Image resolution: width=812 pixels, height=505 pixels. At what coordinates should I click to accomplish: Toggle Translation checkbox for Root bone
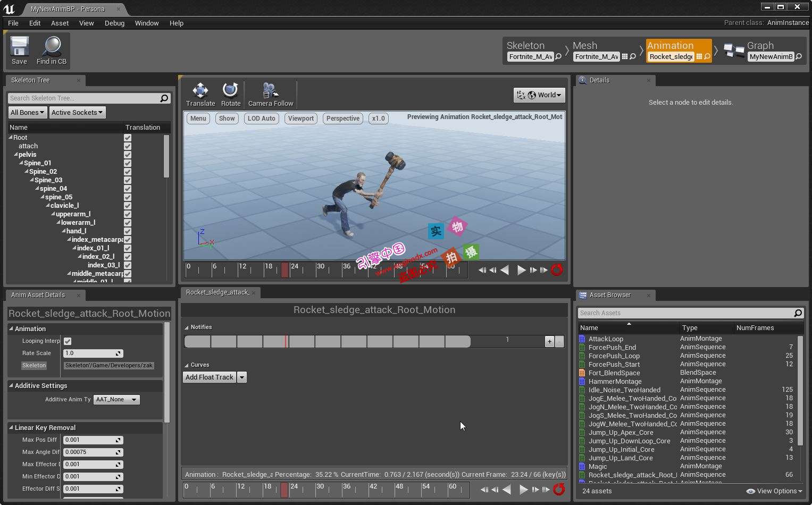[128, 137]
